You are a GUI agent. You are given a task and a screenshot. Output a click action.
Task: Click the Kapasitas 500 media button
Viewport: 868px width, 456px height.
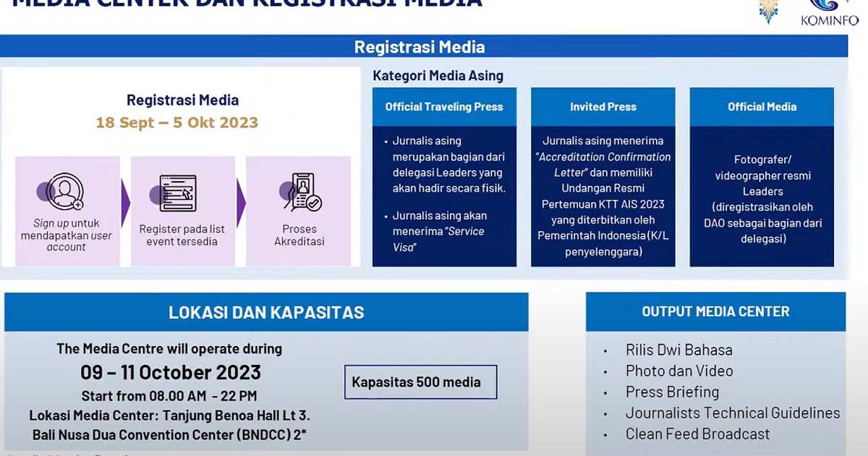(x=420, y=382)
